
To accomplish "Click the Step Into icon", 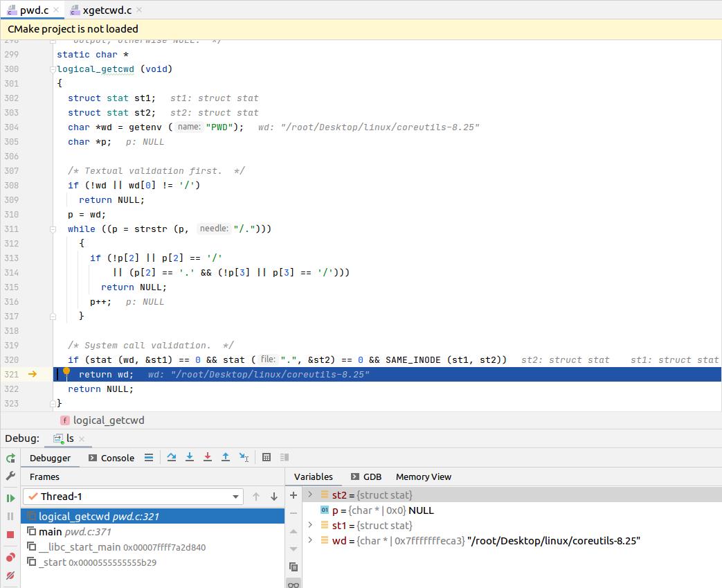I will [x=189, y=457].
